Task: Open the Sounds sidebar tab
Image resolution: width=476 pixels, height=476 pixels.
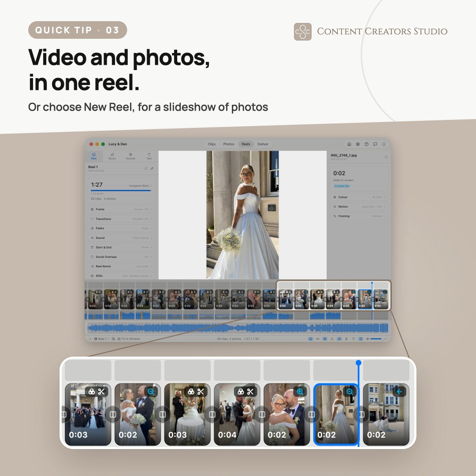Action: click(130, 156)
